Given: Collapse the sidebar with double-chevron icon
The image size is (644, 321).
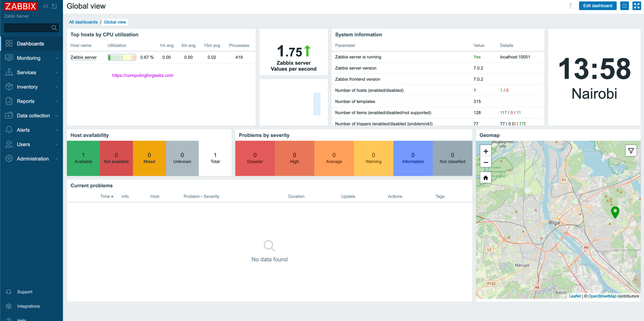Looking at the screenshot, I should click(x=46, y=6).
